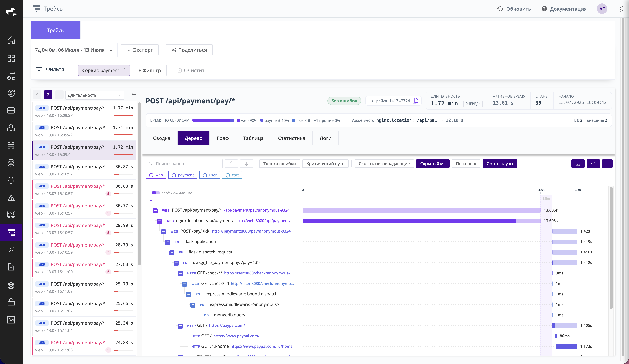Image resolution: width=629 pixels, height=364 pixels.
Task: Open the АГ user avatar menu
Action: tap(602, 9)
